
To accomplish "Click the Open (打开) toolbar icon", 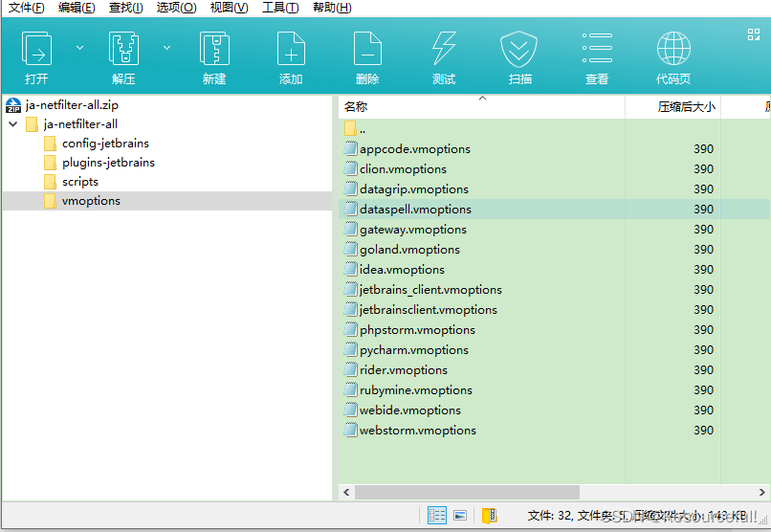I will coord(37,49).
